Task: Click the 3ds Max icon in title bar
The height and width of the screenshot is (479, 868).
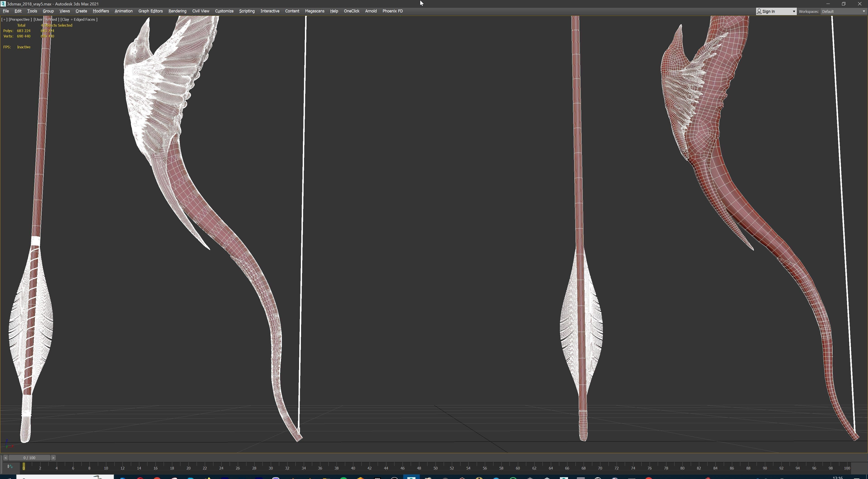Action: click(x=3, y=4)
